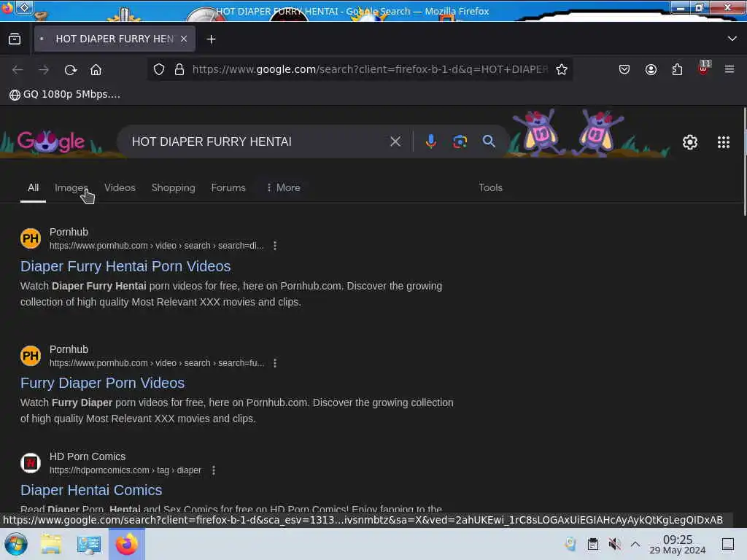Open Google quick settings gear
The height and width of the screenshot is (560, 747).
pyautogui.click(x=690, y=142)
